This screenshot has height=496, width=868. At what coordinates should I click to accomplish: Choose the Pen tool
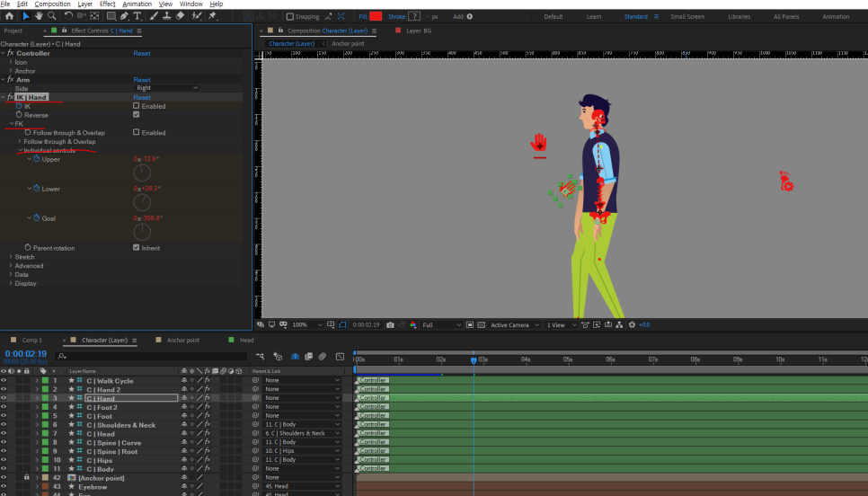tap(123, 16)
